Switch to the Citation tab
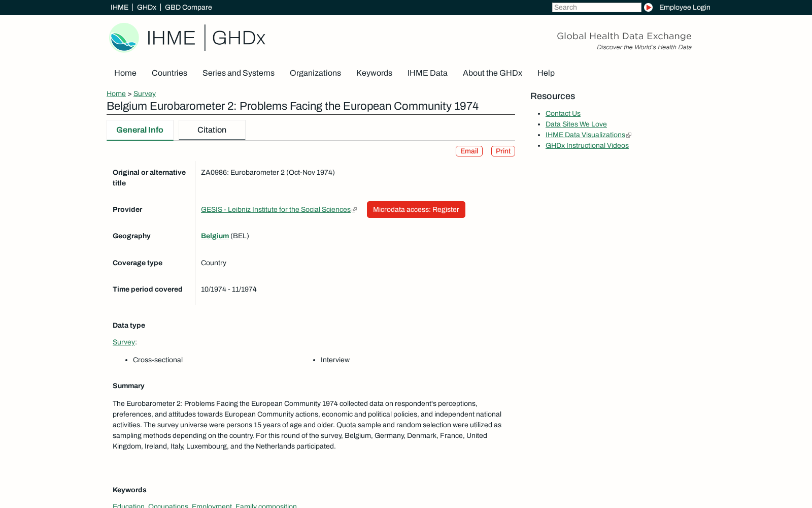This screenshot has width=812, height=508. (x=212, y=130)
